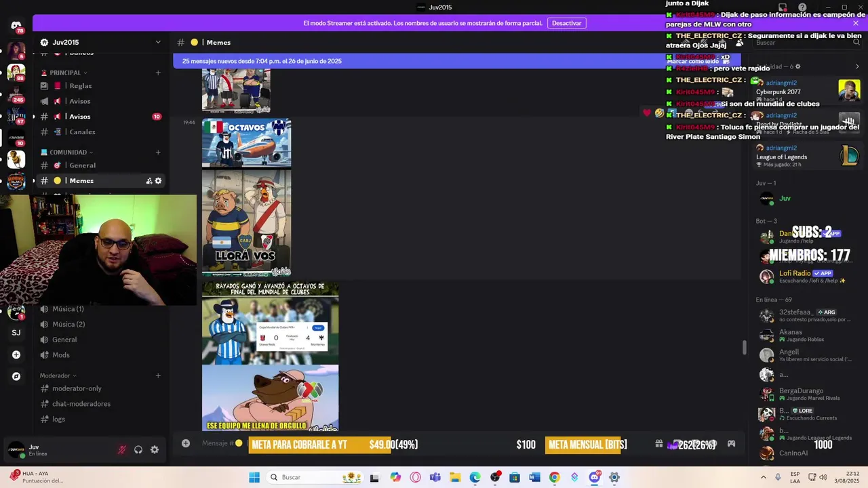Dismiss the streamer mode banner X
The height and width of the screenshot is (488, 868).
(x=855, y=23)
